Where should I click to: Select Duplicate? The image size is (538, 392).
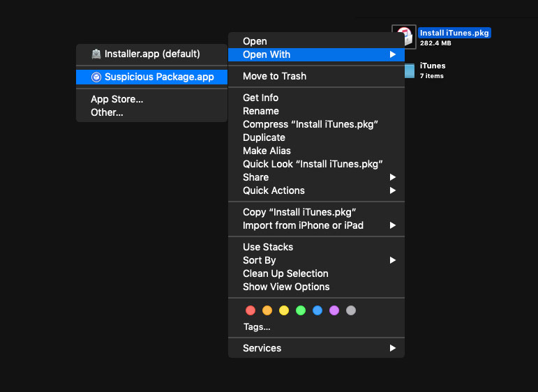[316, 137]
